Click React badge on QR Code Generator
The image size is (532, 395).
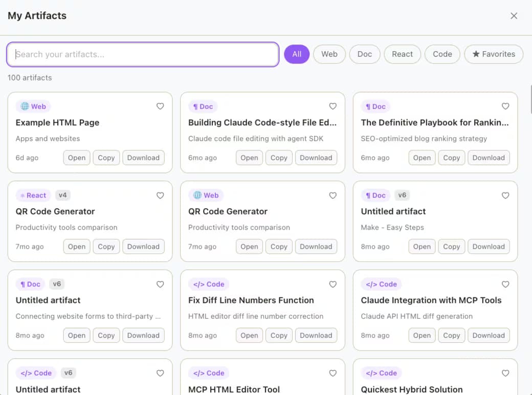33,195
